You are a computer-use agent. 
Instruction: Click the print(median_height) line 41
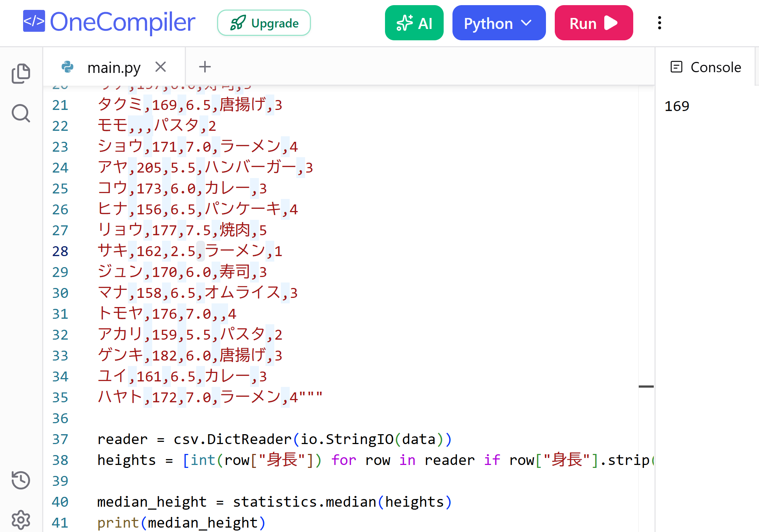pos(181,523)
